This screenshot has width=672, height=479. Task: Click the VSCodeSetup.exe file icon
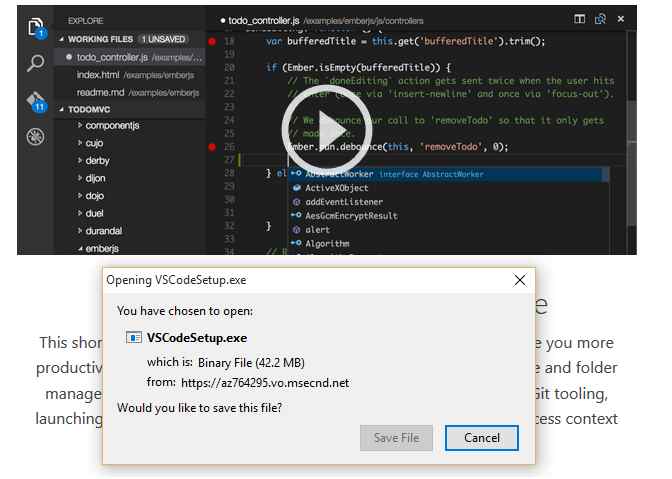coord(133,338)
